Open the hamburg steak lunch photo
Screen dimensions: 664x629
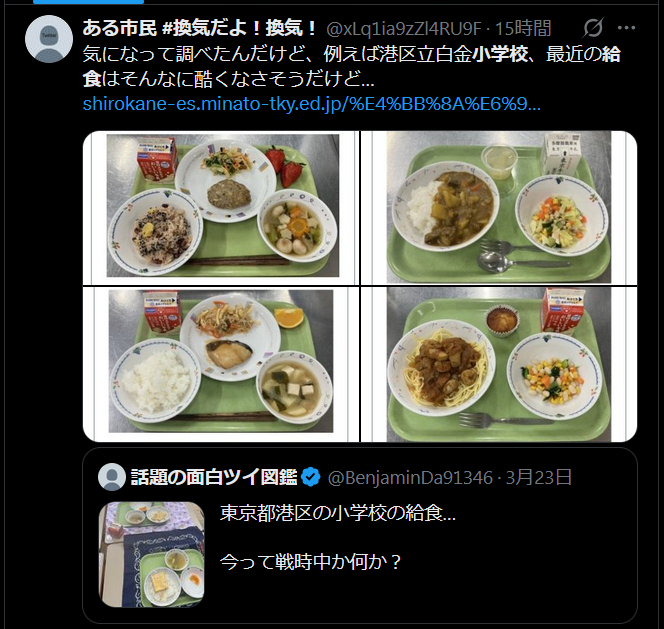[x=221, y=208]
